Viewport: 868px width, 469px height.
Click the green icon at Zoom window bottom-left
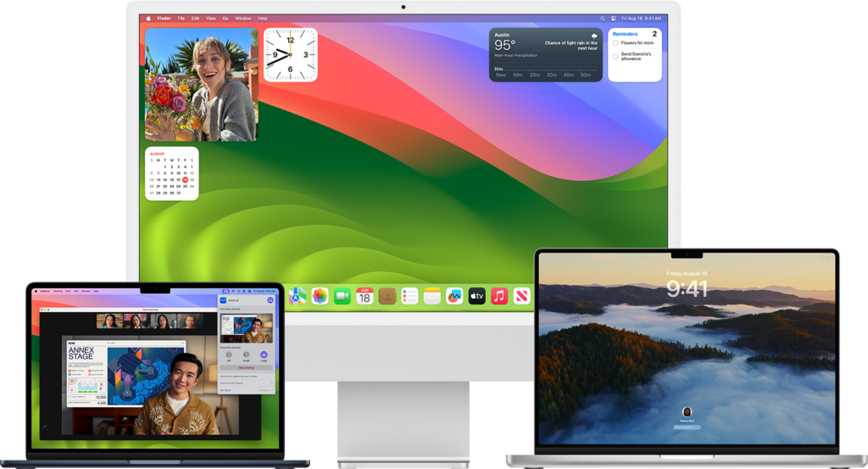46,427
